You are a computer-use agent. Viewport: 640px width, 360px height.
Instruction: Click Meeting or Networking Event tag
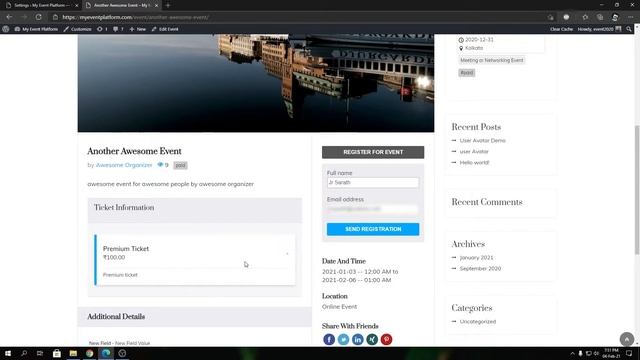[491, 60]
